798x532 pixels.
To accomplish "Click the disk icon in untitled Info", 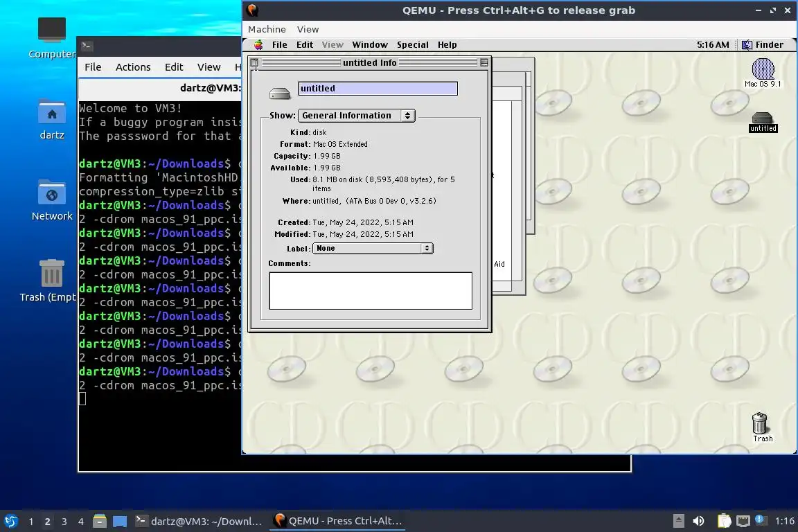I will pos(279,93).
